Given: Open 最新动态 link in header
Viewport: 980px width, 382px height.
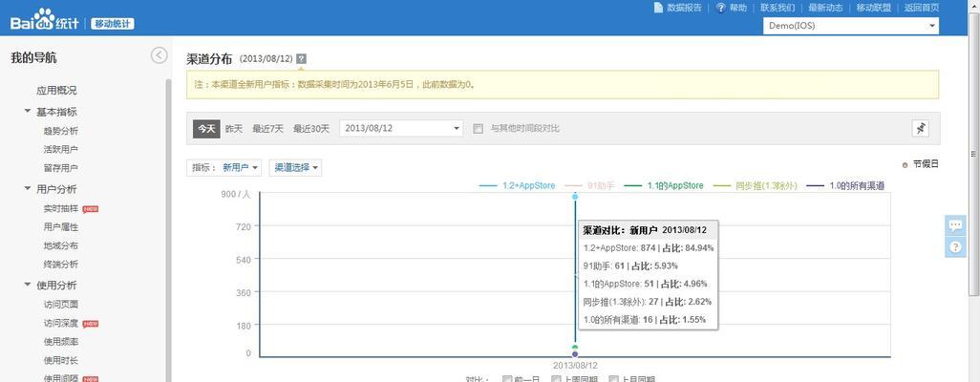Looking at the screenshot, I should point(825,8).
